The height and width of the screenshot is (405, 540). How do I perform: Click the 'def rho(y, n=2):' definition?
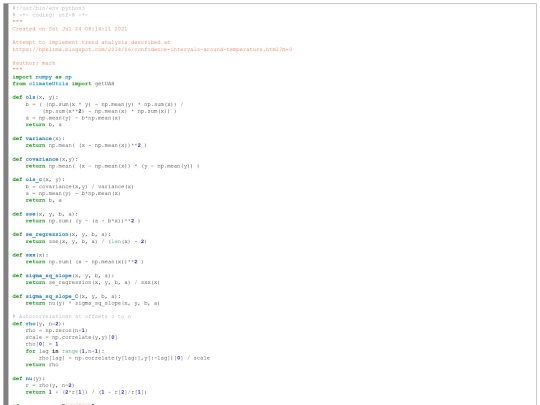click(39, 324)
